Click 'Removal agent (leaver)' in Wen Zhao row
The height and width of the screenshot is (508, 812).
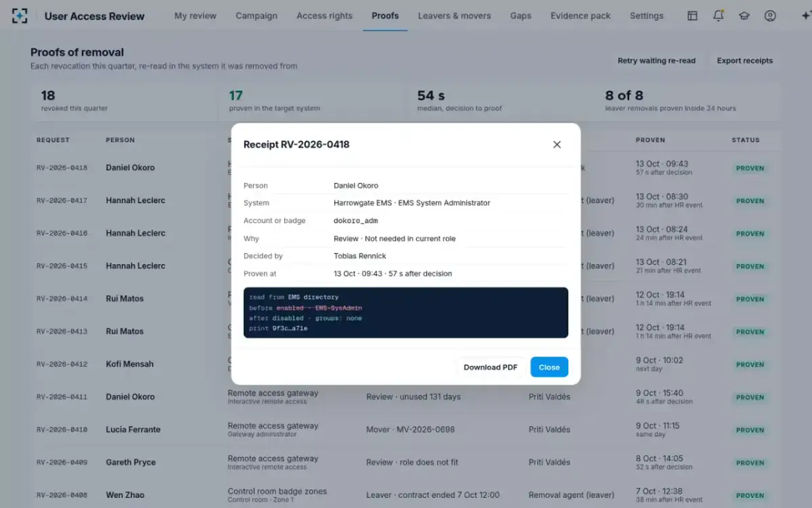572,495
